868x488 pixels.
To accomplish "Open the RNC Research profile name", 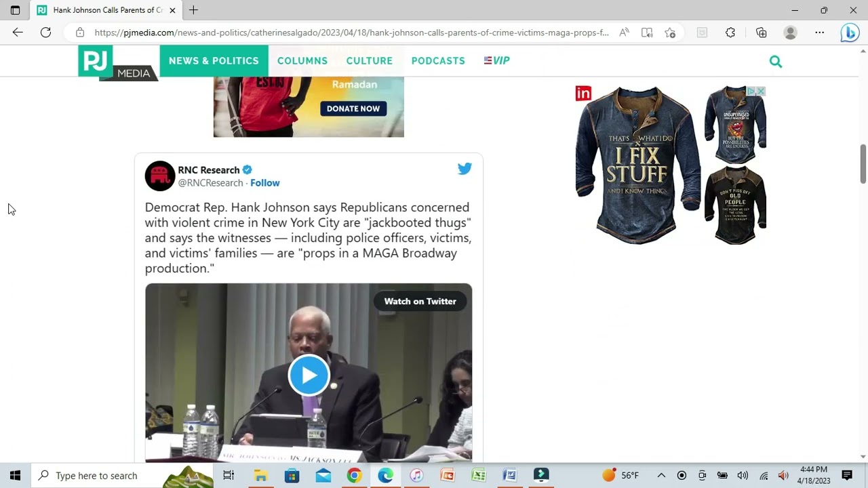I will (209, 170).
